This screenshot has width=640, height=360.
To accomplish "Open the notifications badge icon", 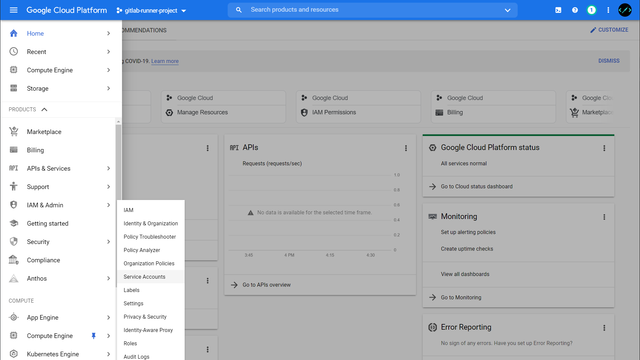I will [591, 10].
